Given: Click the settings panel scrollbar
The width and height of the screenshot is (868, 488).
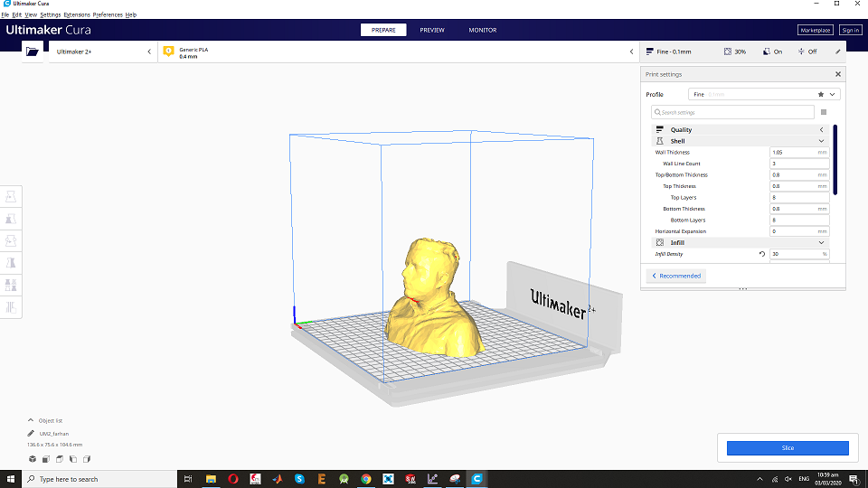Looking at the screenshot, I should click(x=835, y=160).
